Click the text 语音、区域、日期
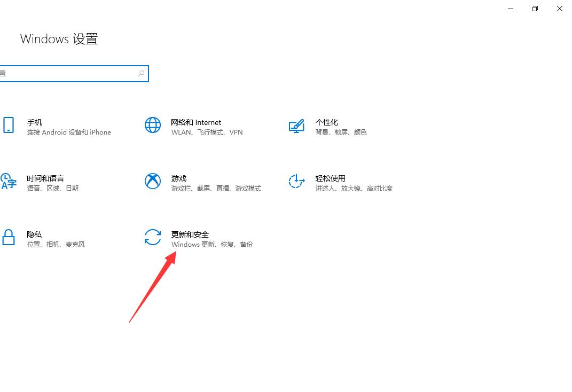Image resolution: width=572 pixels, height=392 pixels. click(x=52, y=189)
